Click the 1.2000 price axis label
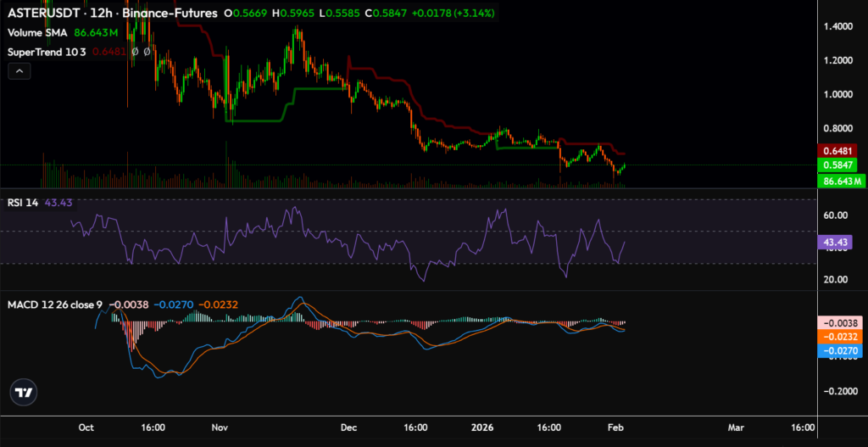 [x=838, y=60]
